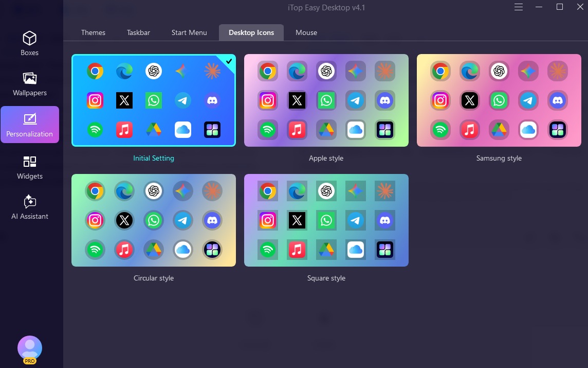The image size is (588, 368).
Task: Launch the AI Assistant
Action: click(x=30, y=207)
